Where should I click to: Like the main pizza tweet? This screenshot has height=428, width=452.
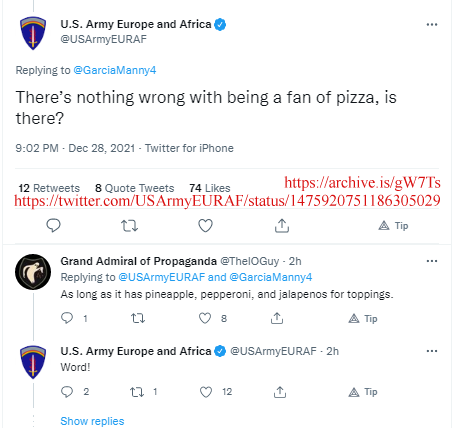[x=205, y=226]
